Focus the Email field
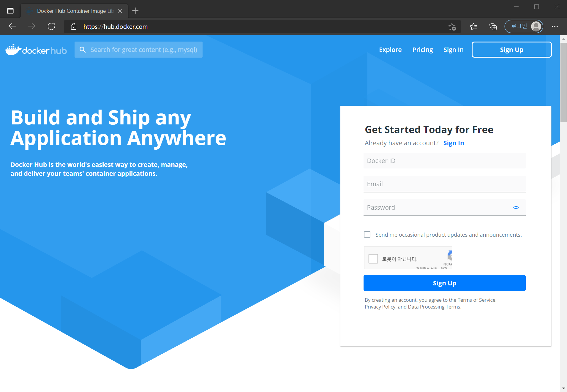The height and width of the screenshot is (392, 567). (445, 184)
